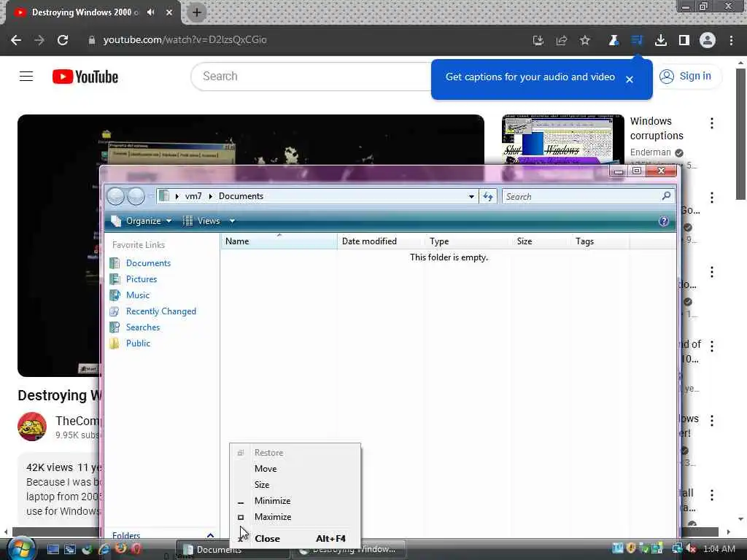Sort by the Tags column
The image size is (747, 560).
pos(600,241)
